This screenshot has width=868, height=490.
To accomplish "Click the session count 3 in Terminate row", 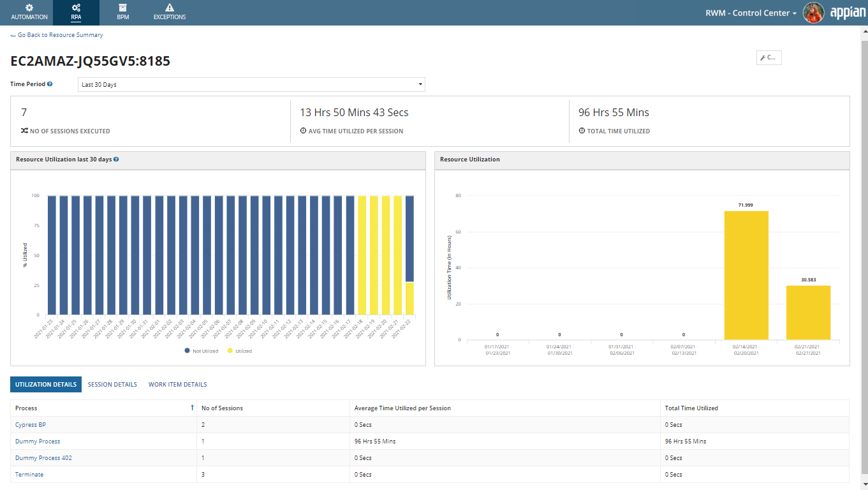I will [203, 474].
